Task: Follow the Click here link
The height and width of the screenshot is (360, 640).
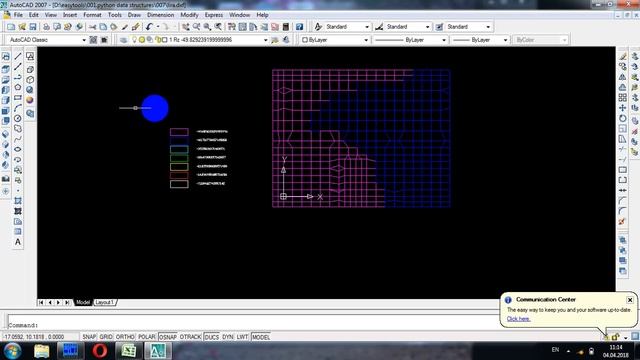Action: 518,319
